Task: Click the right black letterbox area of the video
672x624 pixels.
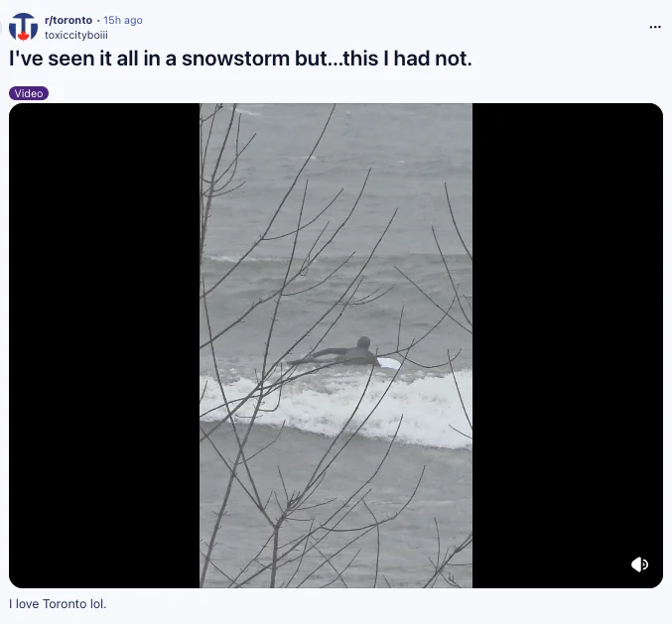Action: 568,345
